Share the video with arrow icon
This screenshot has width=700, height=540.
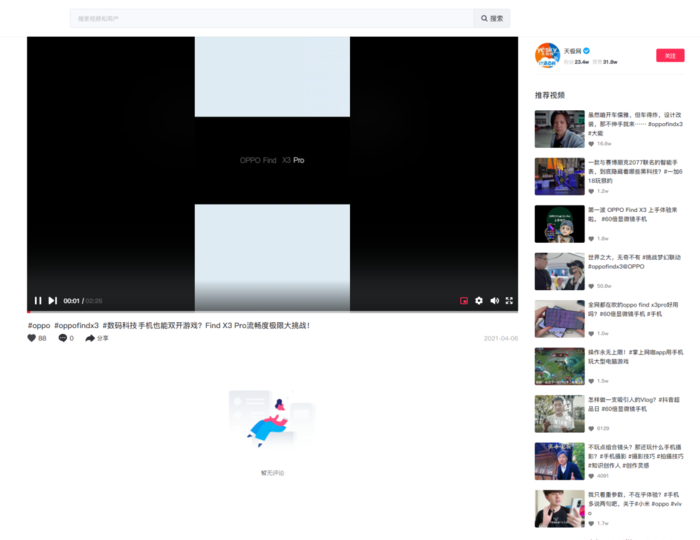(x=90, y=338)
